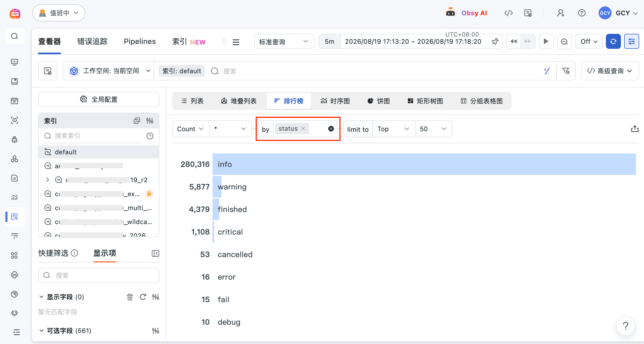Open the 值班中 status dropdown
The width and height of the screenshot is (644, 344).
(59, 13)
